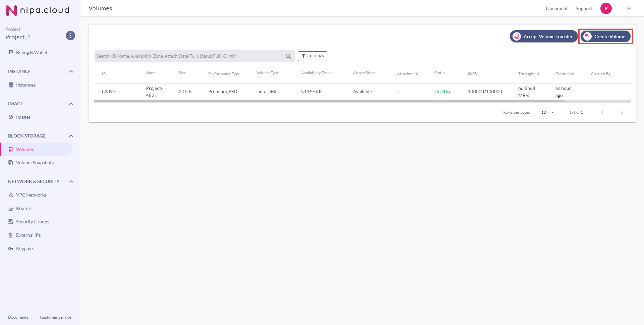Go to External IPs
The width and height of the screenshot is (644, 325).
(x=28, y=235)
